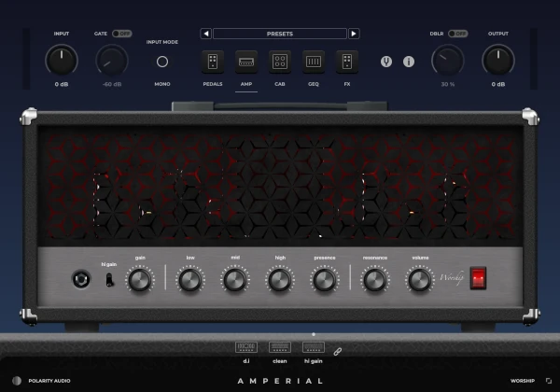Click the GEQ tab label
Image resolution: width=560 pixels, height=392 pixels.
coord(314,84)
